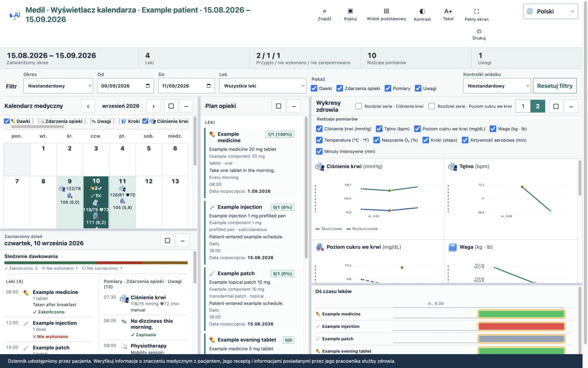Screen dimensions: 588x368
Task: Open the Znajdź search tool
Action: 324,15
